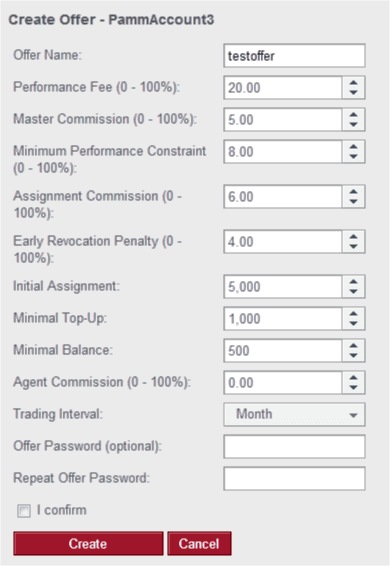
Task: Click the Performance Fee value field
Action: pyautogui.click(x=283, y=87)
